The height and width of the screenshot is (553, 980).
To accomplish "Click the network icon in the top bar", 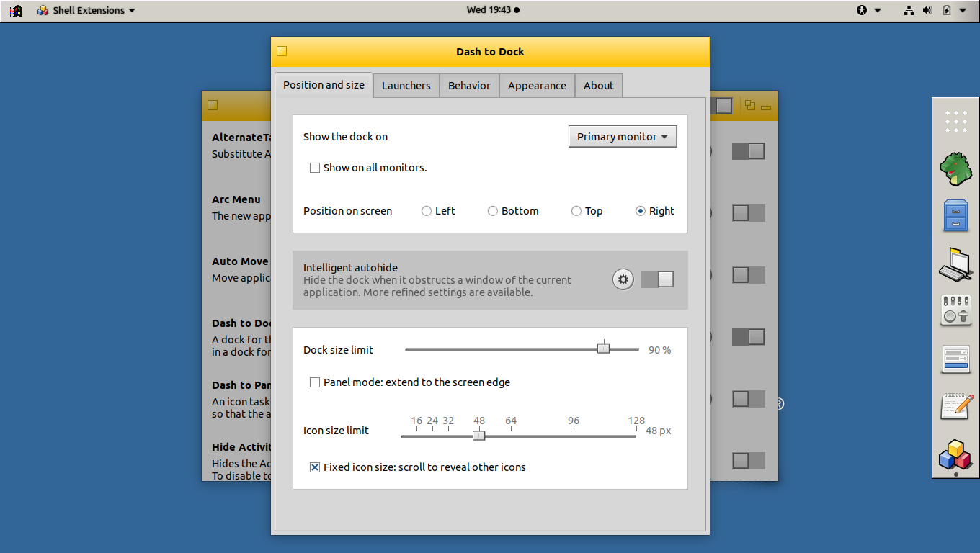I will pyautogui.click(x=909, y=10).
